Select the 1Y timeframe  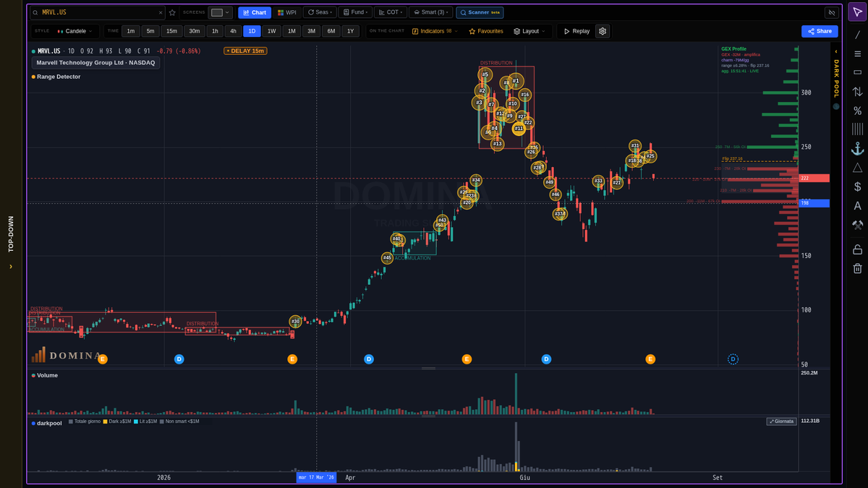[350, 31]
